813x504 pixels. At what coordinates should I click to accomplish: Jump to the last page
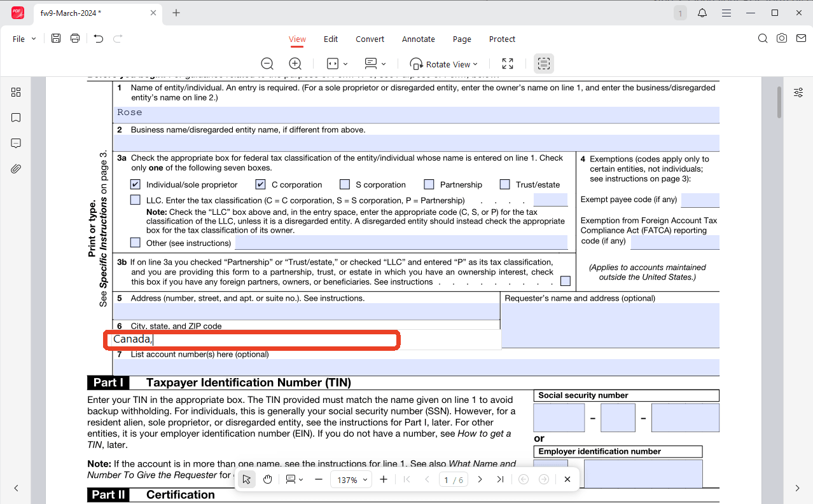click(500, 479)
